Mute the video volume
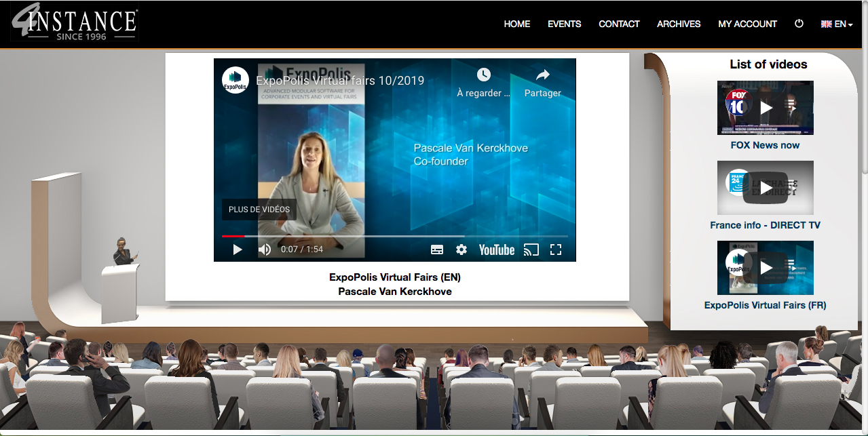 (x=265, y=250)
